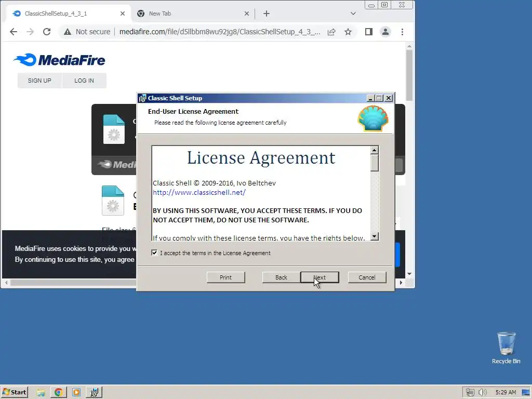
Task: Click browser horizontal scroll right arrow
Action: point(401,282)
